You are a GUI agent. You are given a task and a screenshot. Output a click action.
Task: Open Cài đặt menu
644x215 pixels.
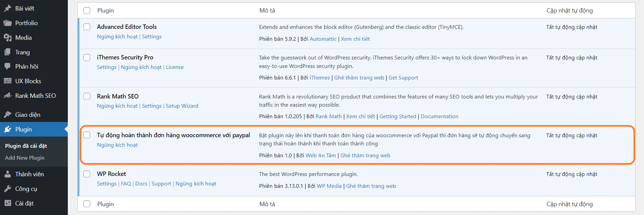pos(24,203)
